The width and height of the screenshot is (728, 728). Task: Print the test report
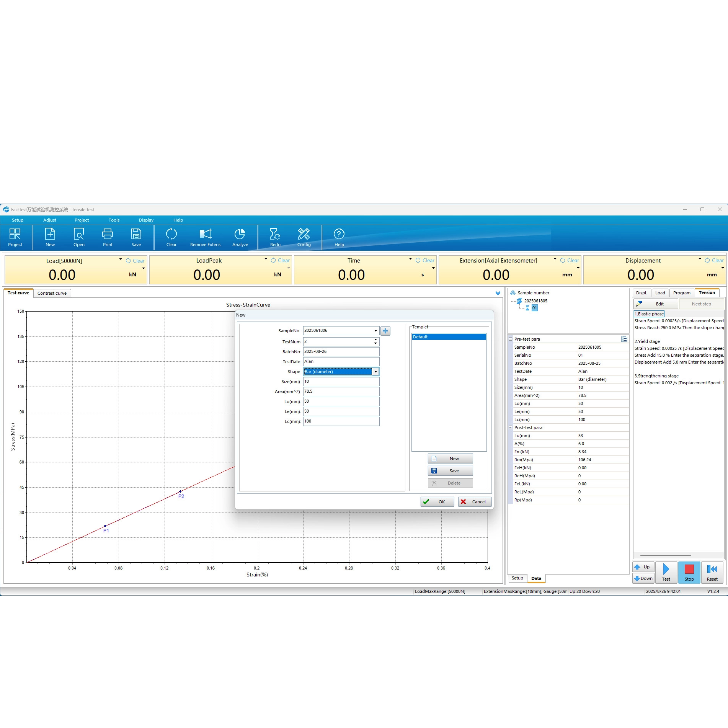tap(107, 237)
